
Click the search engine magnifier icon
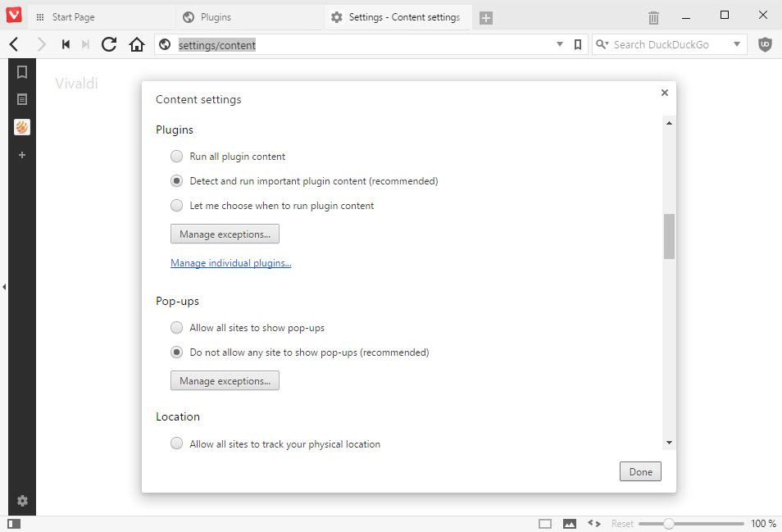pyautogui.click(x=602, y=44)
